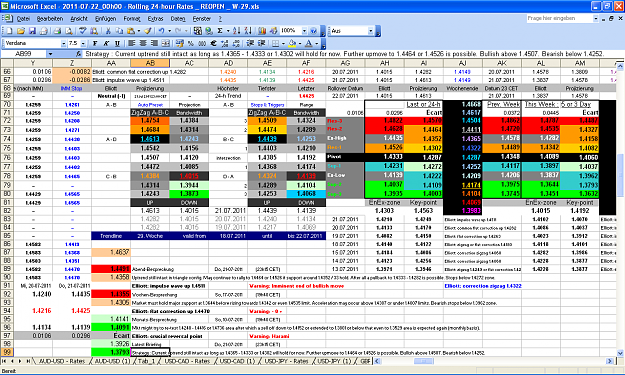The width and height of the screenshot is (625, 375).
Task: Click the formula bar text field
Action: click(x=353, y=54)
